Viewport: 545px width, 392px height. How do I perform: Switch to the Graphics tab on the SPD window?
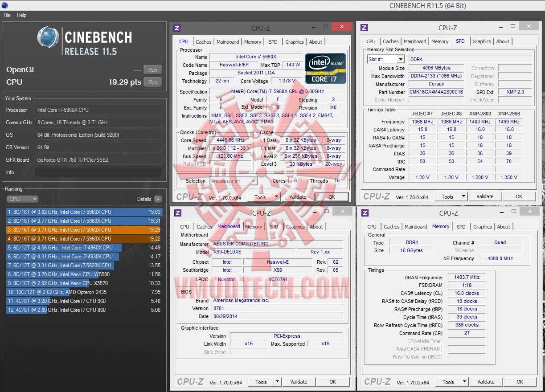point(481,41)
